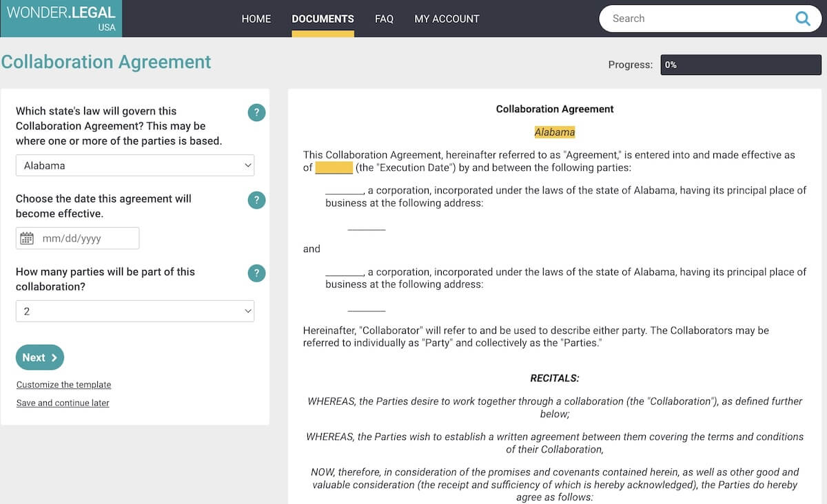
Task: Click the highlighted Execution Date blank
Action: click(x=334, y=167)
